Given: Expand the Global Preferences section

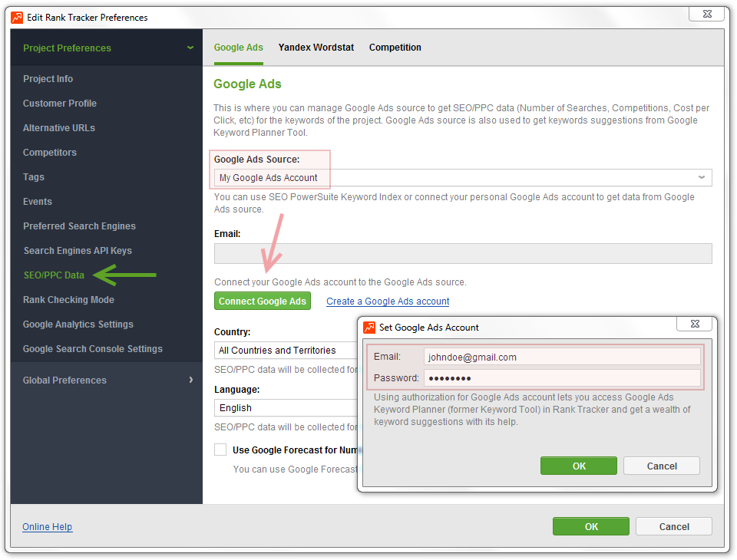Looking at the screenshot, I should coord(191,380).
